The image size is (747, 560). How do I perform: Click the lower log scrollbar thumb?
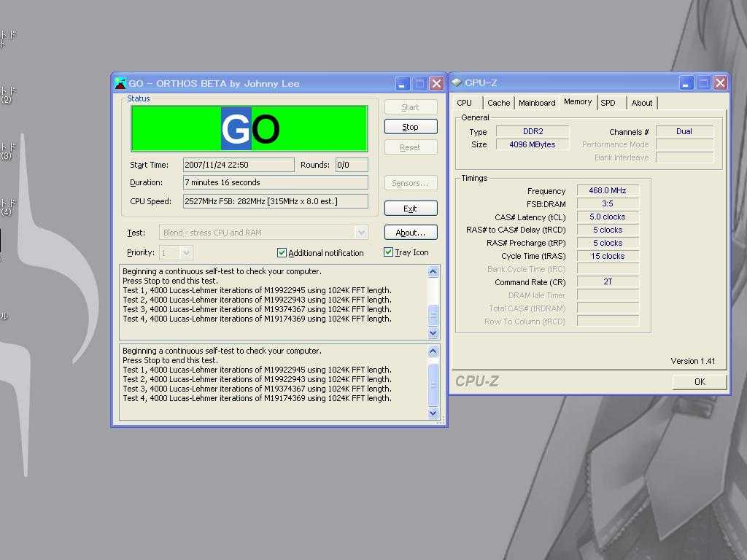tap(433, 385)
